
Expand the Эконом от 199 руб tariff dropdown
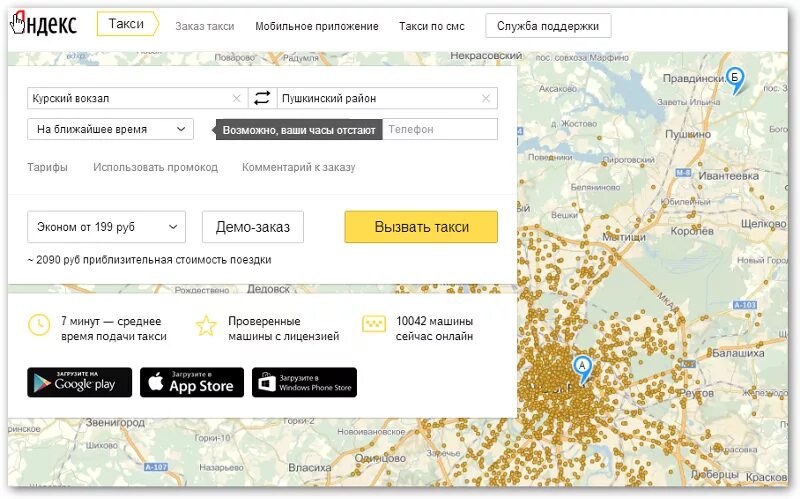(107, 227)
